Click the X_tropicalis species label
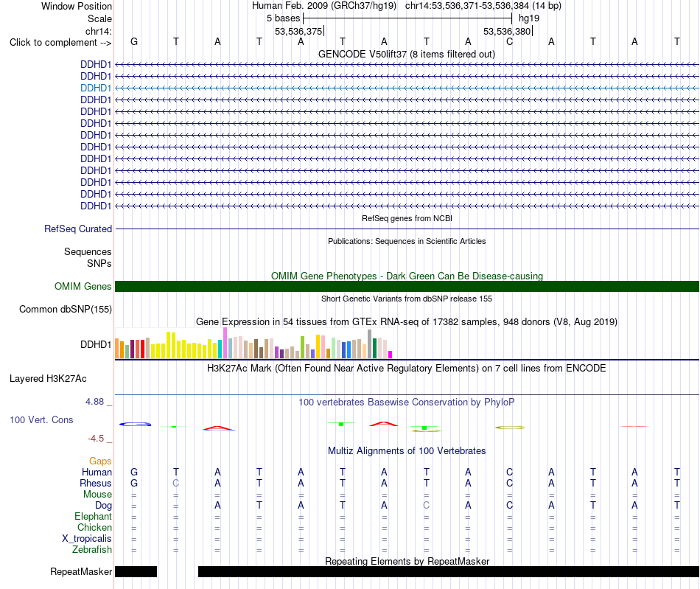The height and width of the screenshot is (589, 700). [x=87, y=539]
